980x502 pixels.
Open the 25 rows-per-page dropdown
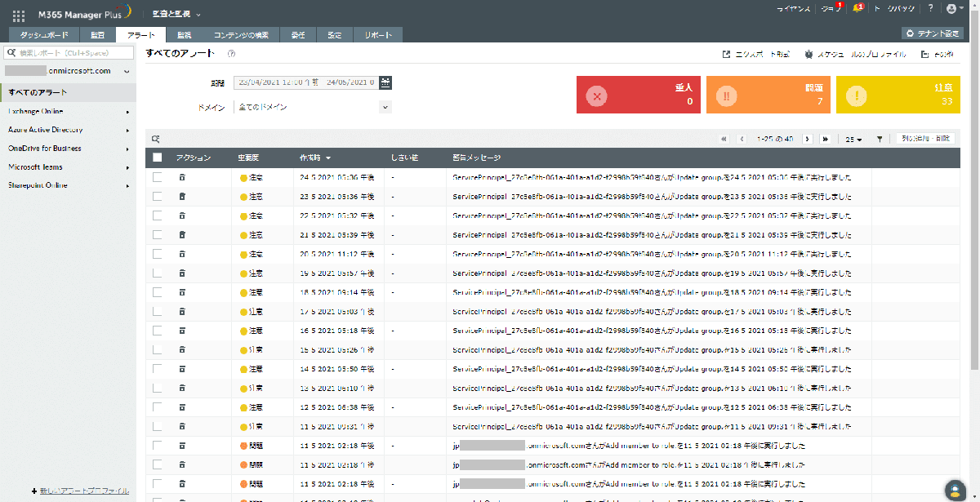853,139
